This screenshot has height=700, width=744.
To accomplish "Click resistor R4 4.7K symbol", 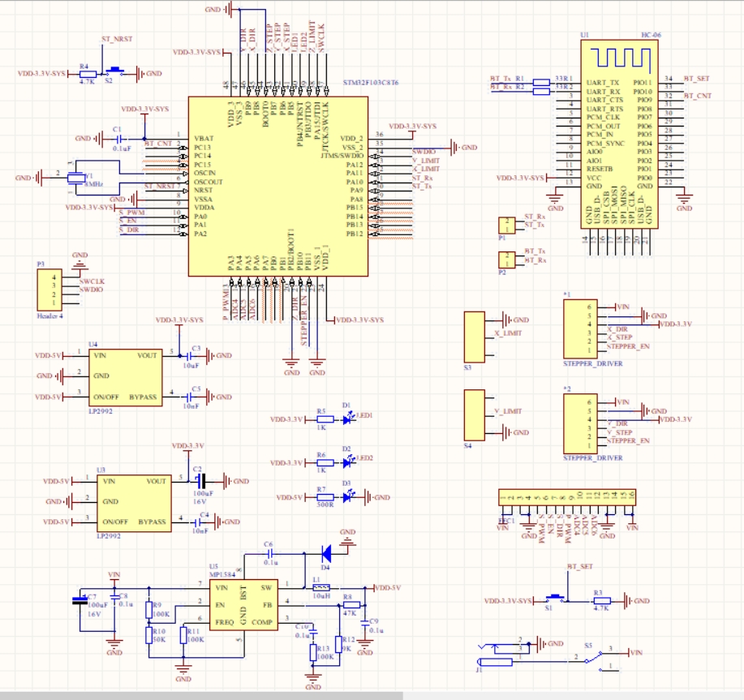I will [88, 74].
